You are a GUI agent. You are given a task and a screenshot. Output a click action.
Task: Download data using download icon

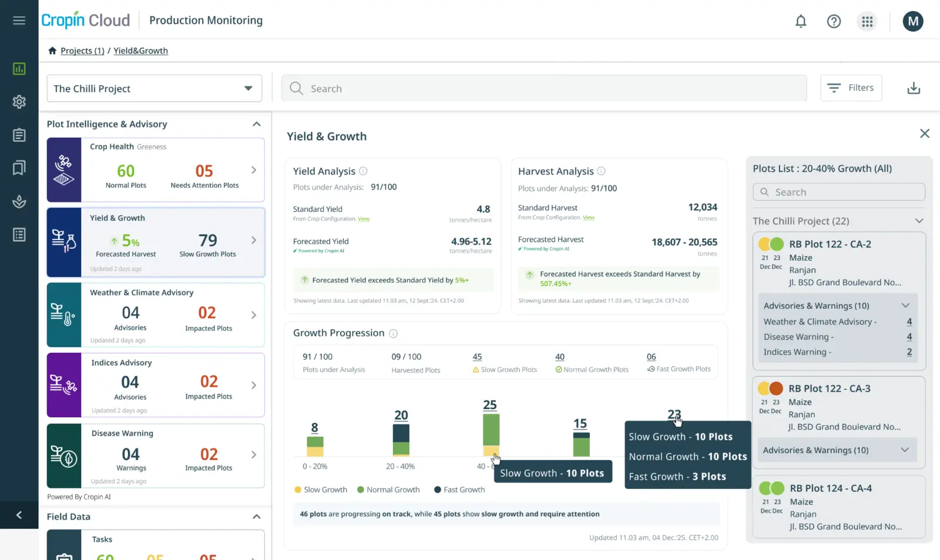(x=914, y=88)
